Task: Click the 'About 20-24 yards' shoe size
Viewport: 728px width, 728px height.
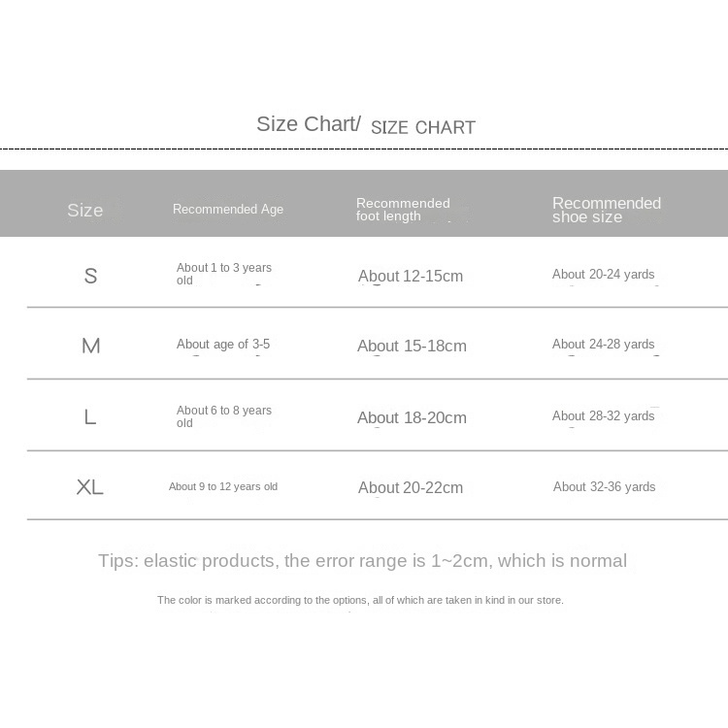Action: point(604,275)
